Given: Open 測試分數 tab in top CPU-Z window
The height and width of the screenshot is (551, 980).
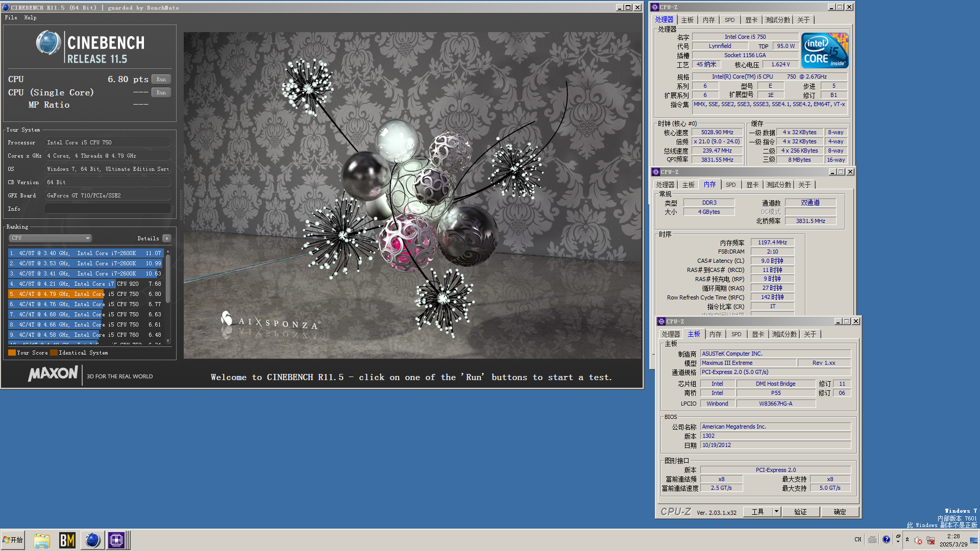Looking at the screenshot, I should coord(778,20).
